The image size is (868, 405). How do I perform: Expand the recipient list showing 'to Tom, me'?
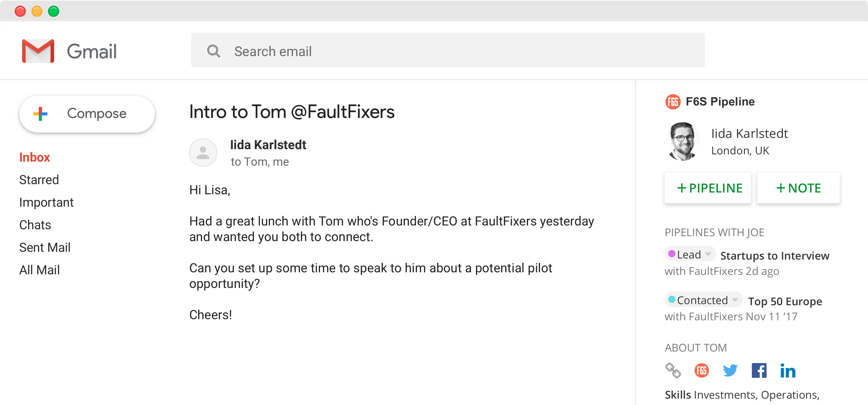(260, 162)
